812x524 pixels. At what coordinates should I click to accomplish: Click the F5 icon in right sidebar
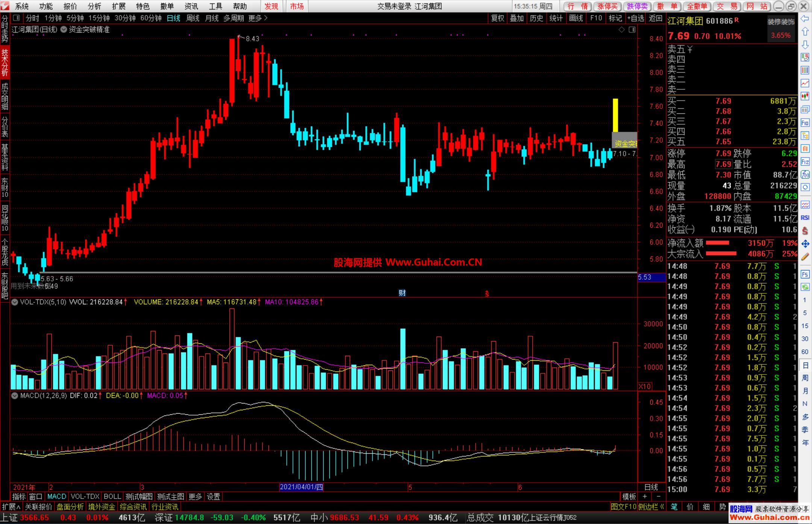tap(805, 274)
